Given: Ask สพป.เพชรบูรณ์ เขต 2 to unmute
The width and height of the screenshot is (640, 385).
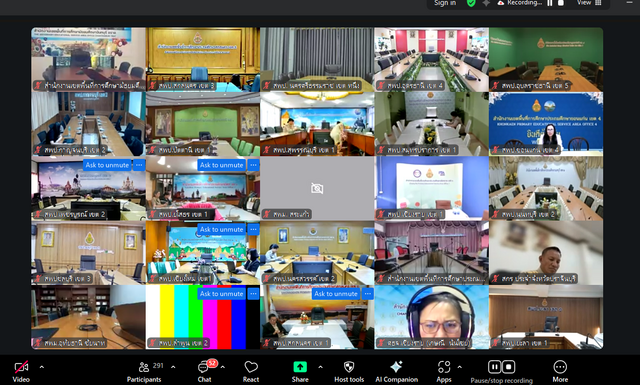Looking at the screenshot, I should [x=107, y=165].
